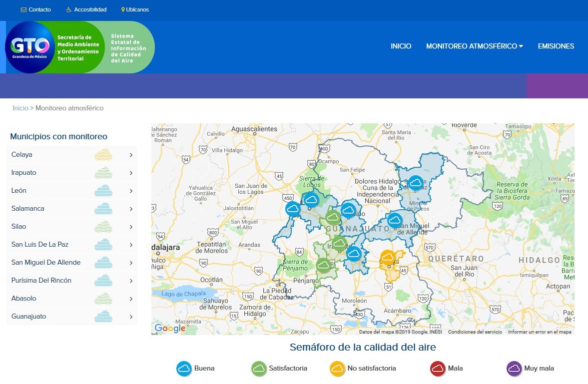The image size is (588, 384).
Task: Expand the León row chevron
Action: tap(131, 191)
